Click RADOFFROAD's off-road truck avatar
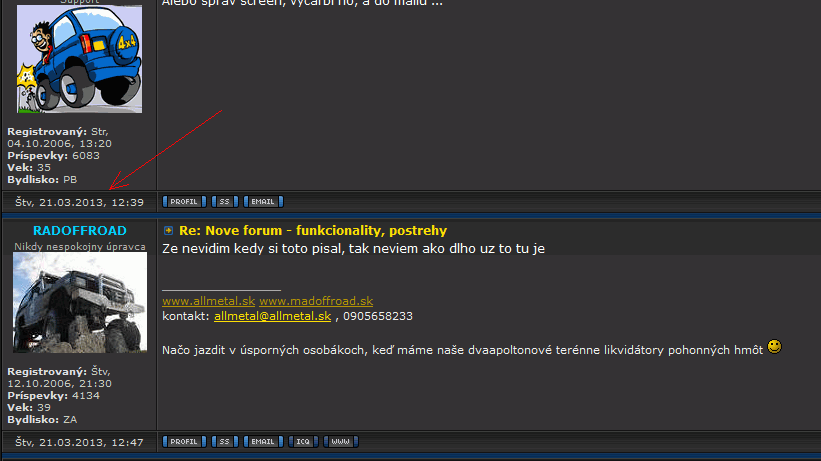 [x=80, y=302]
